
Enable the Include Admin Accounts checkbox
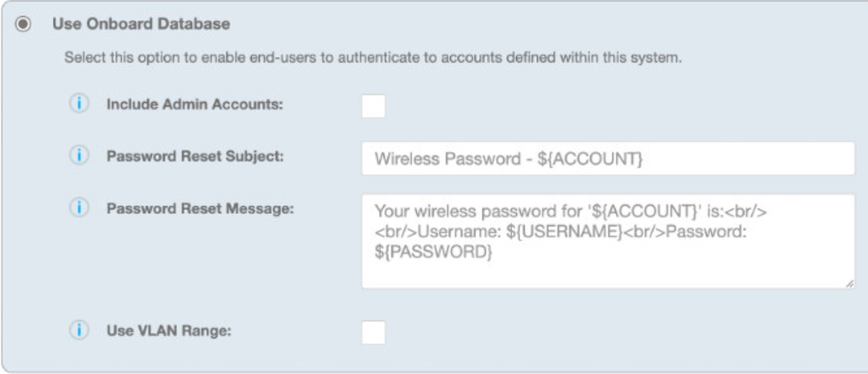374,106
